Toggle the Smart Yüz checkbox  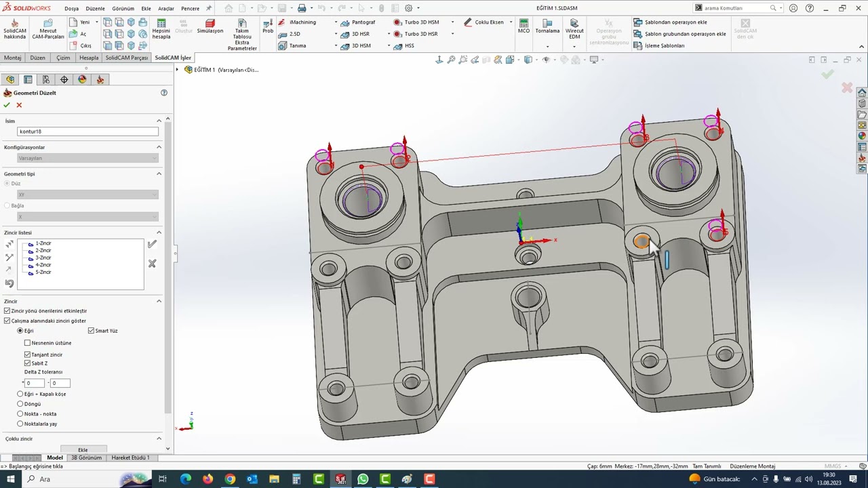pyautogui.click(x=91, y=331)
